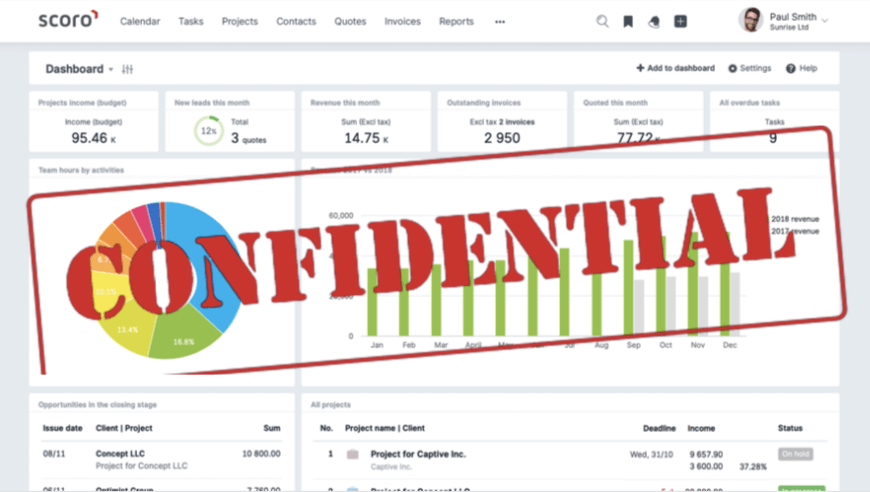Image resolution: width=870 pixels, height=492 pixels.
Task: Open the Projects menu
Action: pyautogui.click(x=240, y=22)
